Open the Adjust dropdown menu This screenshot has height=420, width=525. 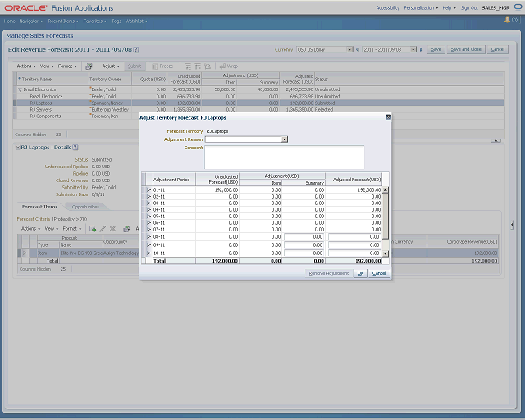111,66
